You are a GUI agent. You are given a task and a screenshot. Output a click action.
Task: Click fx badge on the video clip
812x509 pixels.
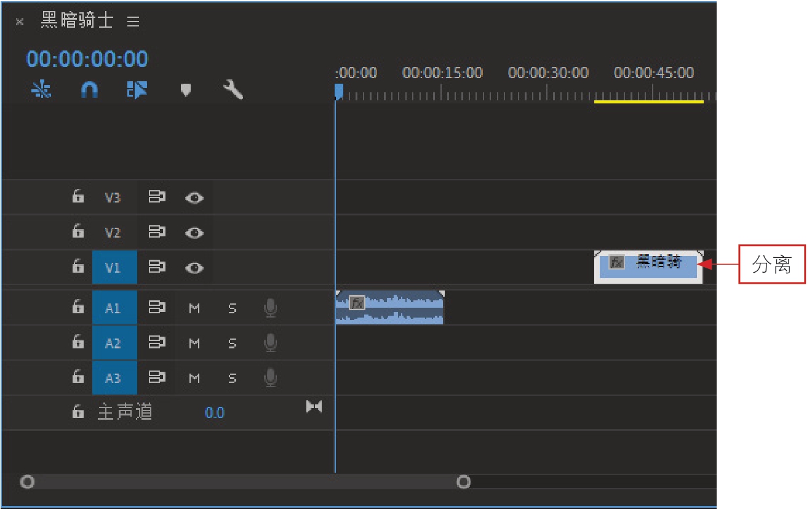coord(617,262)
